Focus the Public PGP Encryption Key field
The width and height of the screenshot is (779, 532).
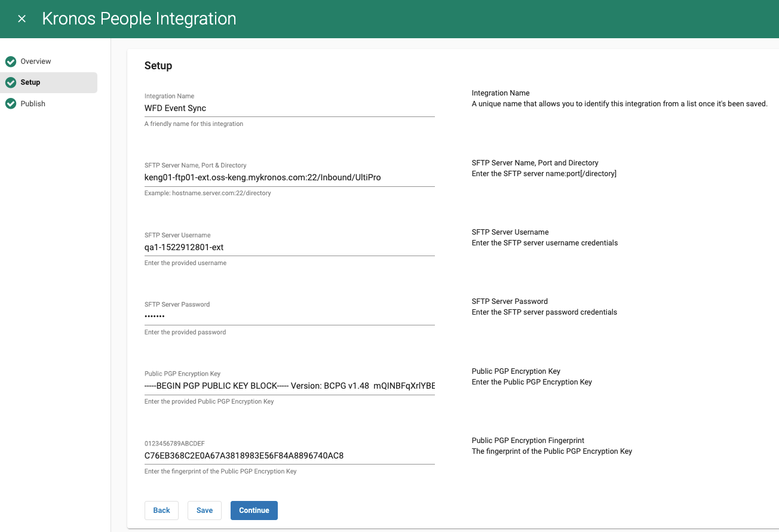click(289, 386)
